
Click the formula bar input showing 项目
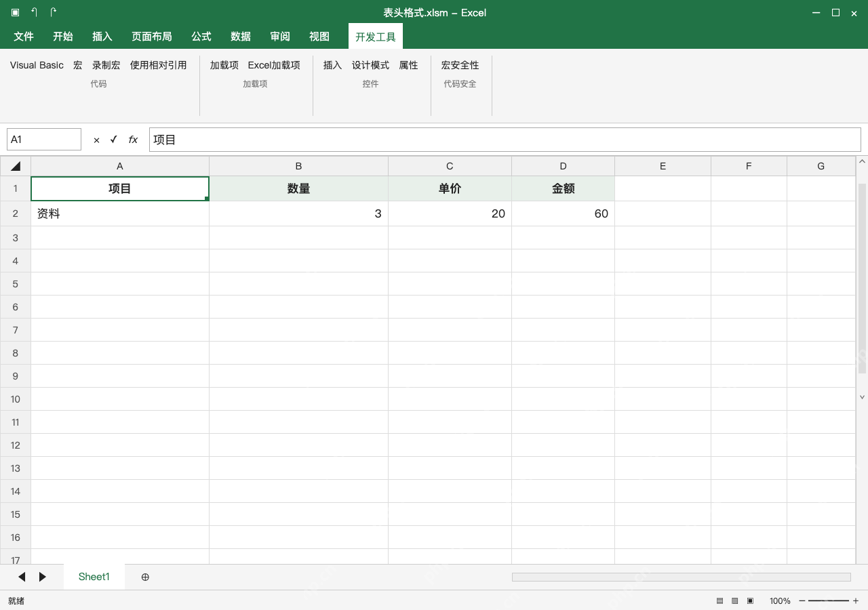[505, 140]
